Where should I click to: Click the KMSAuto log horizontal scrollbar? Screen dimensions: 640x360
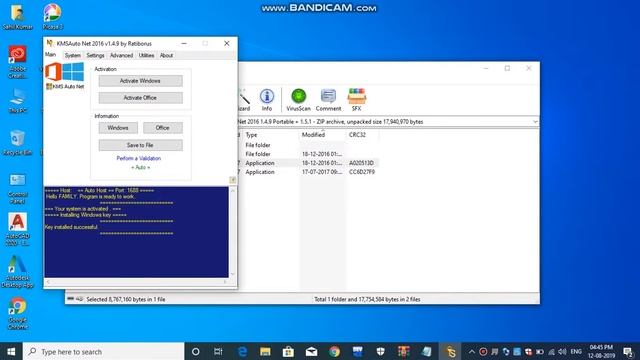(x=136, y=282)
